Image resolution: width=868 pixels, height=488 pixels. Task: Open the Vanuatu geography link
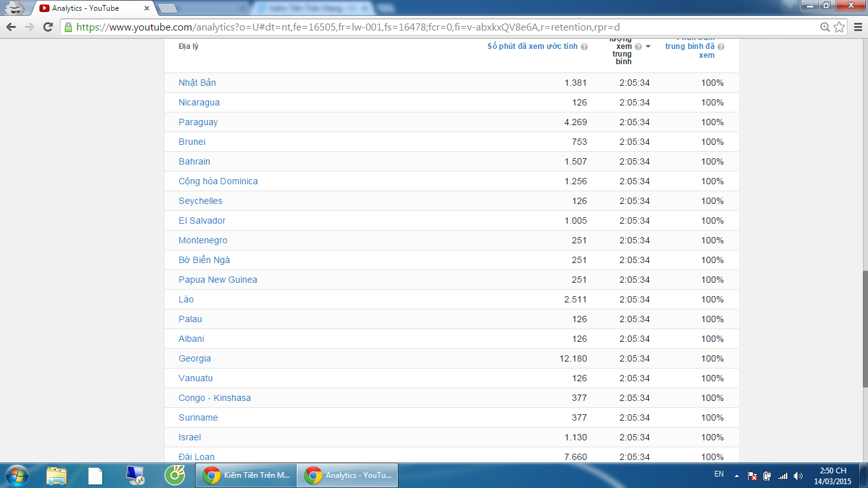196,378
